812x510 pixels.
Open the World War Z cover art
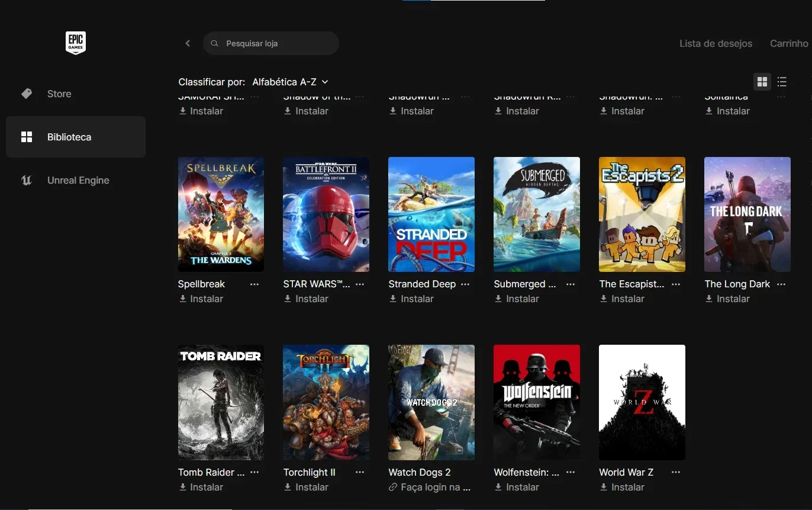pos(642,403)
